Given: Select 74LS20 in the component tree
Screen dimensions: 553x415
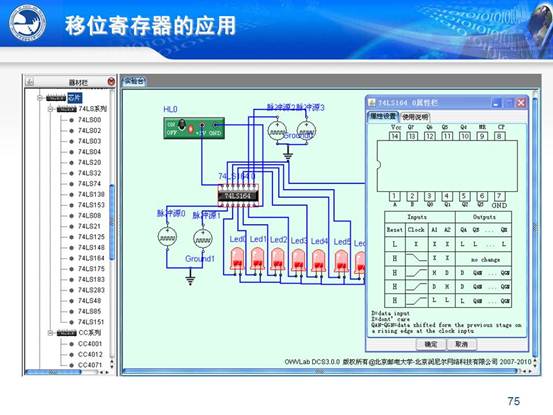Looking at the screenshot, I should pyautogui.click(x=89, y=162).
